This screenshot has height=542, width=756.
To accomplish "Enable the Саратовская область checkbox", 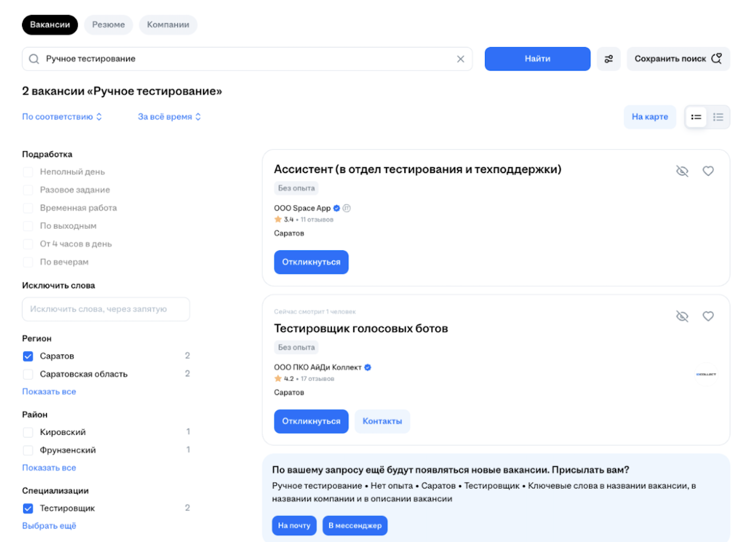I will [x=28, y=374].
